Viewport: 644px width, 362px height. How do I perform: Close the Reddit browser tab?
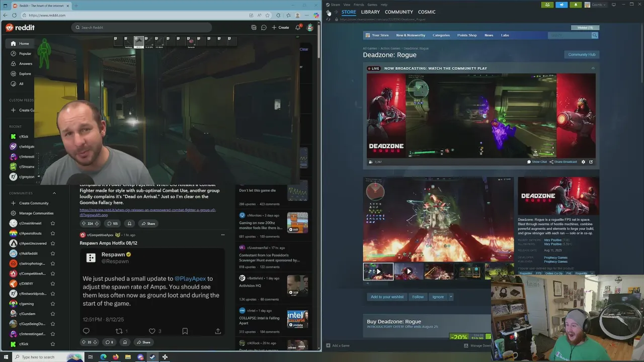[x=69, y=6]
